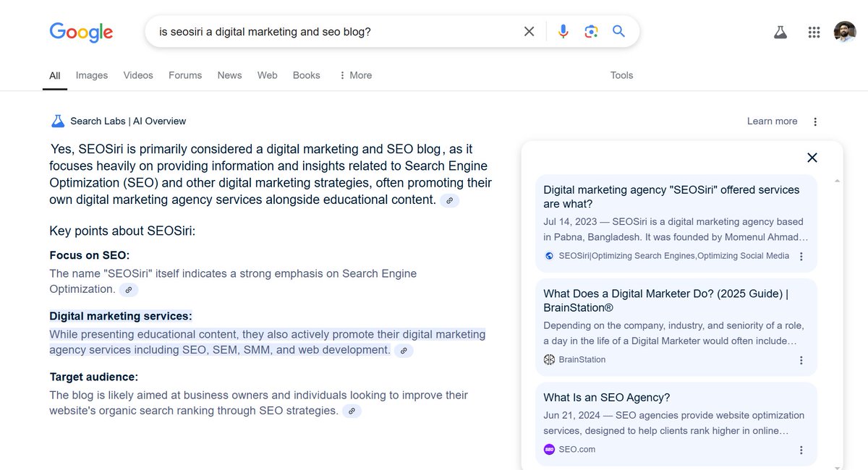Viewport: 868px width, 470px height.
Task: Open the Google apps grid
Action: (813, 31)
